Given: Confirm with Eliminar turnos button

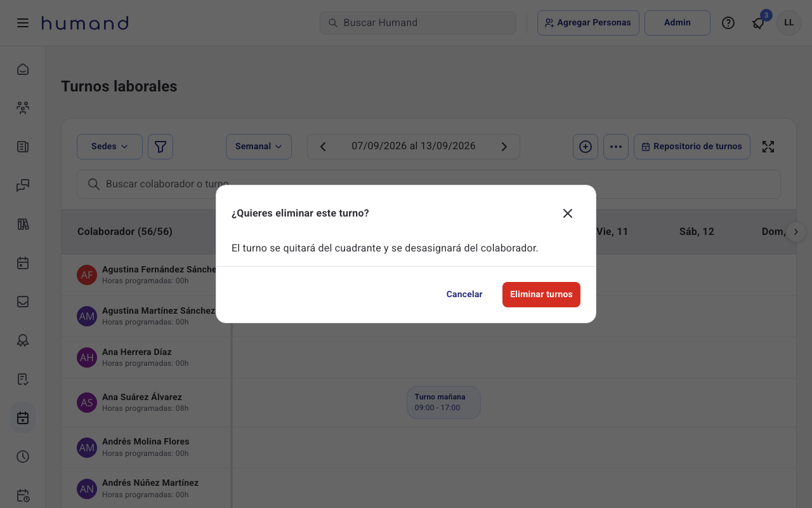Looking at the screenshot, I should click(541, 295).
